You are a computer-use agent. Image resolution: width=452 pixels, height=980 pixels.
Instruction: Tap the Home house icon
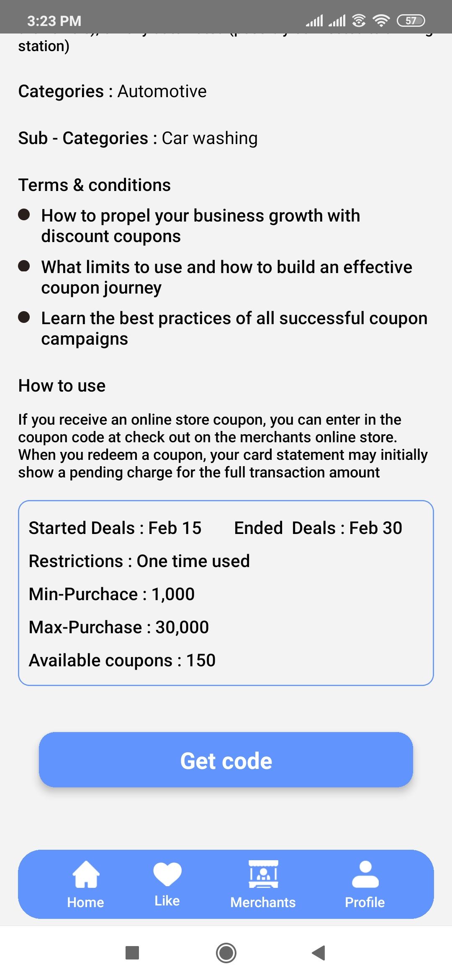pos(86,874)
